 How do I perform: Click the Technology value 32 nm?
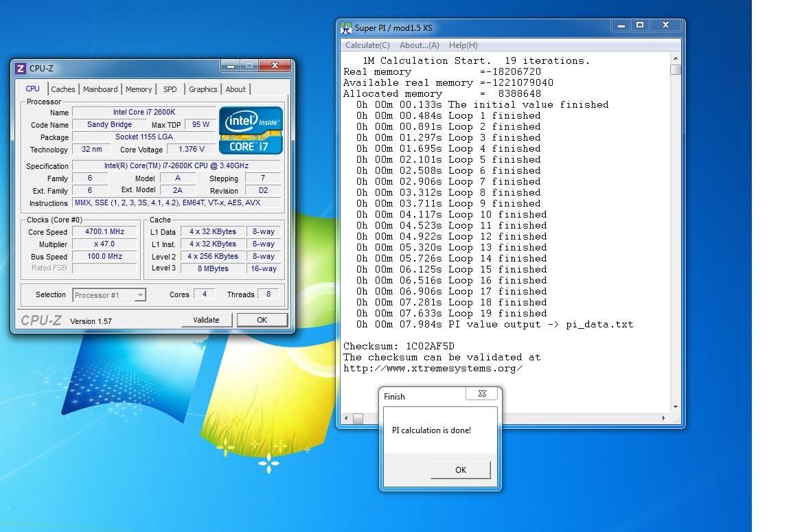[x=91, y=149]
